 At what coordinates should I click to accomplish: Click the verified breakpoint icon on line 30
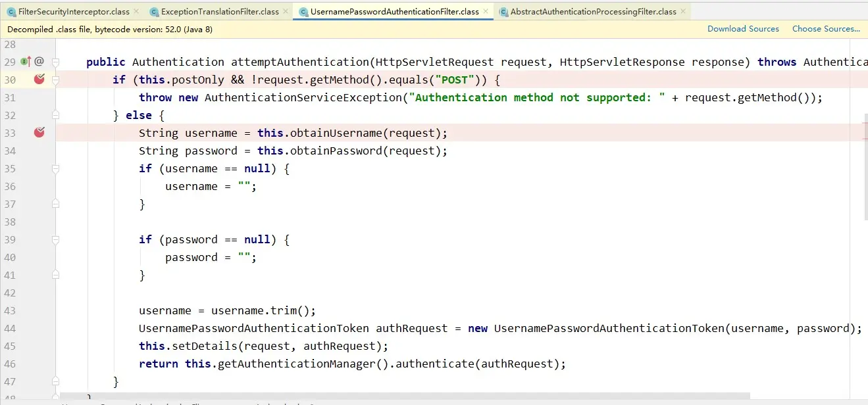point(39,78)
